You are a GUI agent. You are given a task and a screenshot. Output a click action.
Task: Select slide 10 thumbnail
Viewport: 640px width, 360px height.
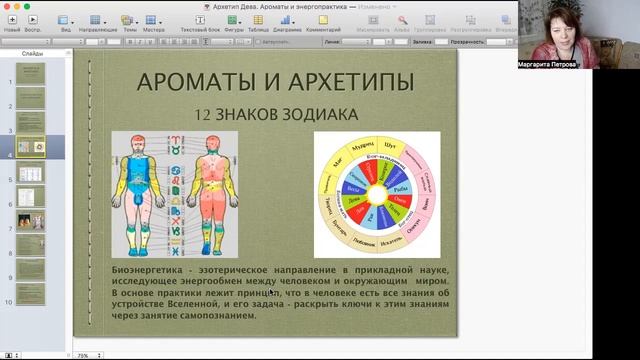(31, 294)
